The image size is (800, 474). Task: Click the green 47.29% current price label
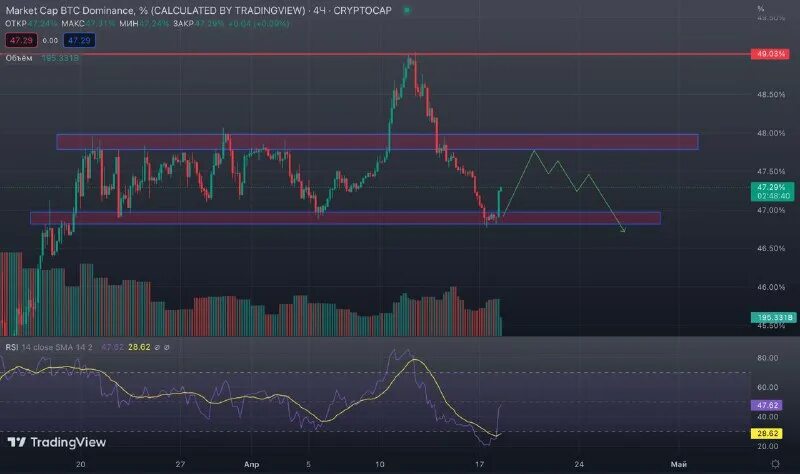(x=772, y=191)
